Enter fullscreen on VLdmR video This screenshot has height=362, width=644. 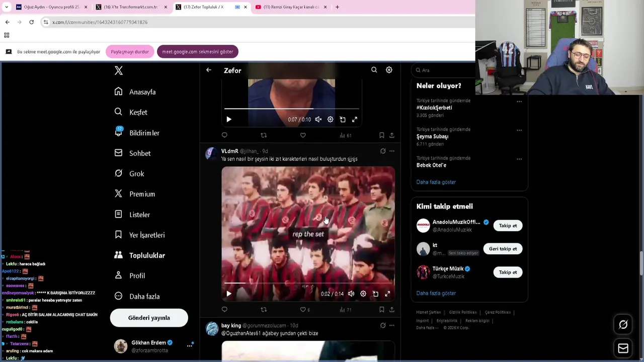387,294
